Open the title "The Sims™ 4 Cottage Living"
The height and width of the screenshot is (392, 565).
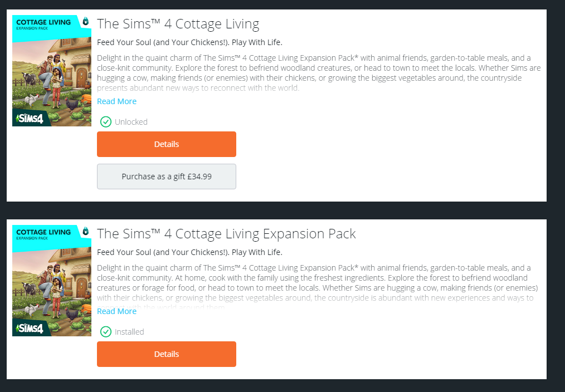coord(178,24)
